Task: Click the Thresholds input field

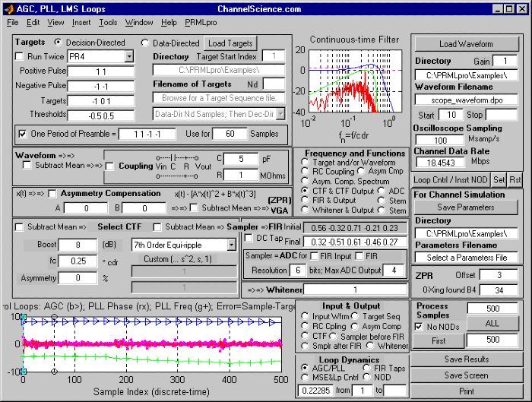Action: tap(101, 116)
